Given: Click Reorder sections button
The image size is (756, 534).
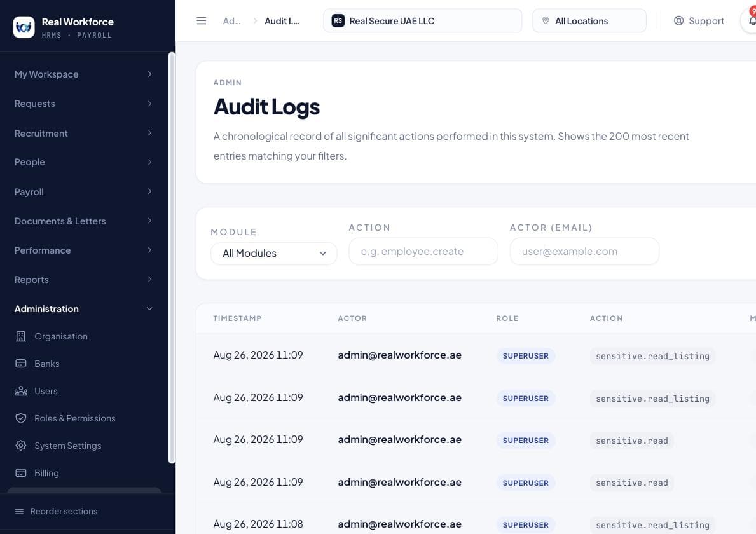Looking at the screenshot, I should click(57, 511).
